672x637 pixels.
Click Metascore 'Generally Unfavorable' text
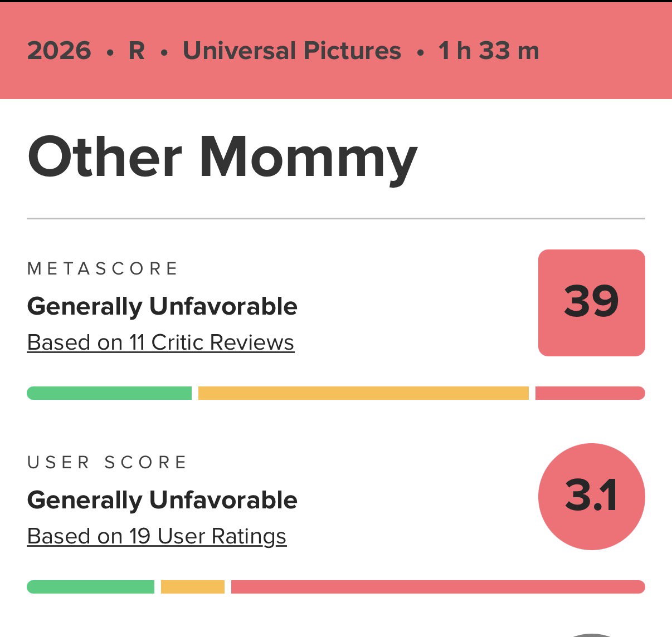point(162,307)
